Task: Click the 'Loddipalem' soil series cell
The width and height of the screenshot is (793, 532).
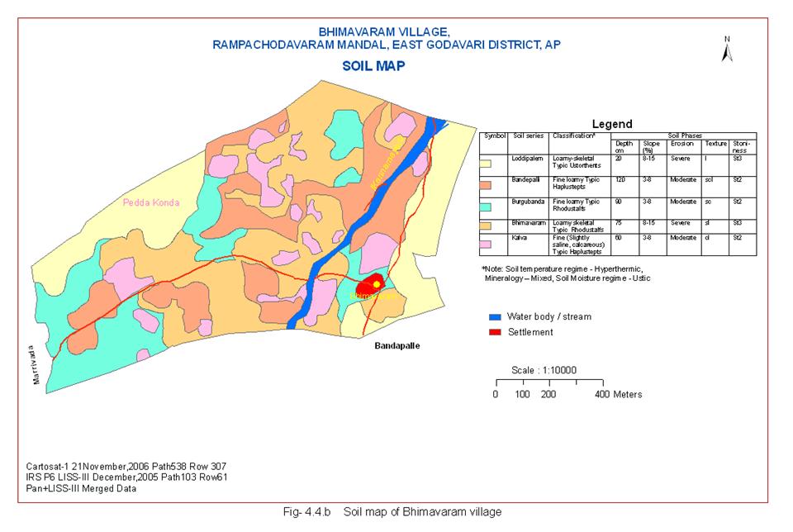Action: click(527, 159)
